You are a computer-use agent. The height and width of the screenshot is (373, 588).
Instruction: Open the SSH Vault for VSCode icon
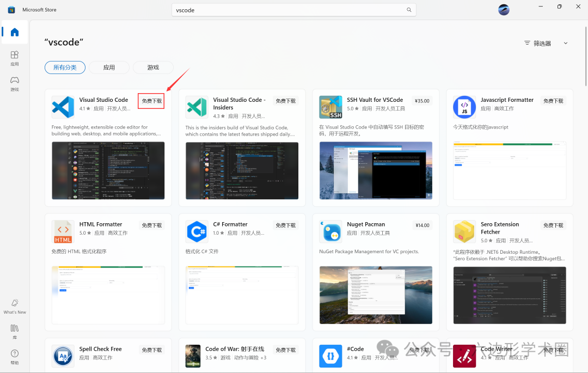[x=330, y=107]
